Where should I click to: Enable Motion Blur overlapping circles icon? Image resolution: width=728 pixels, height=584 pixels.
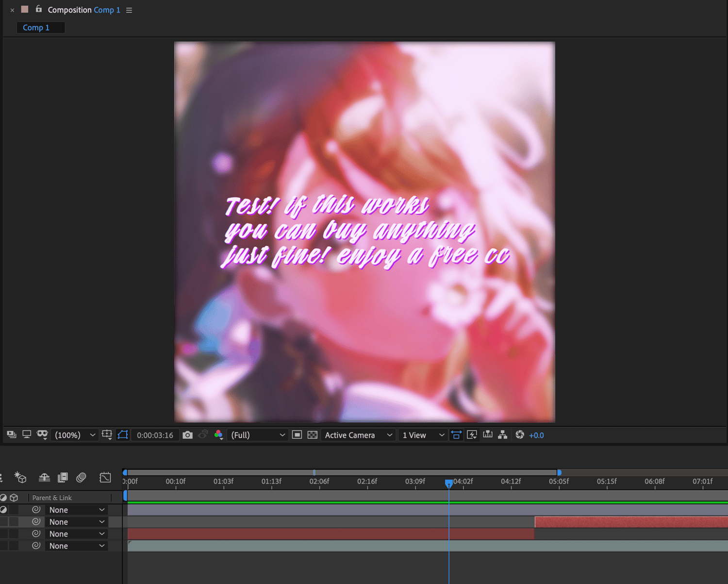point(81,478)
